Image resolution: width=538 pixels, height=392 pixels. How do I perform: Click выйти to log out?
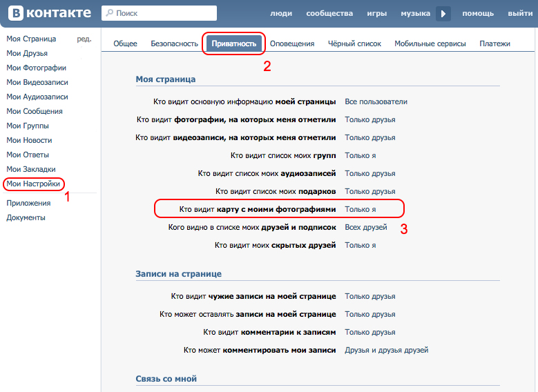click(520, 13)
